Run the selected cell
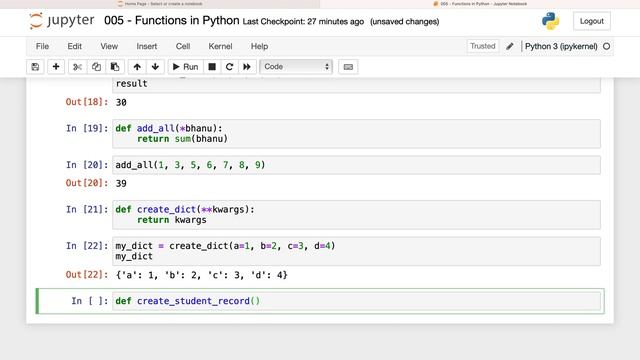The width and height of the screenshot is (640, 360). point(185,67)
